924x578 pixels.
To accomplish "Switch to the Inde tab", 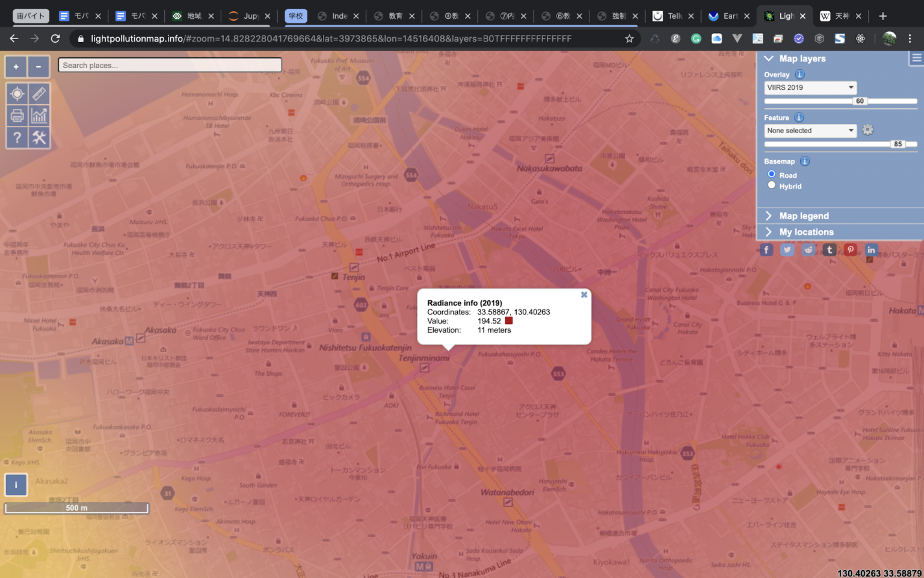I will (x=338, y=16).
